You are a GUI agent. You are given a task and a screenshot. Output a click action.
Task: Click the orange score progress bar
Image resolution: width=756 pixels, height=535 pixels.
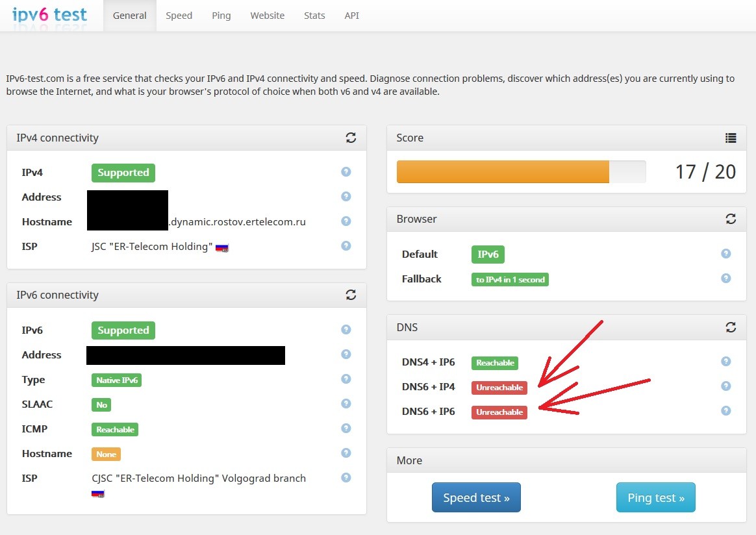pyautogui.click(x=503, y=171)
